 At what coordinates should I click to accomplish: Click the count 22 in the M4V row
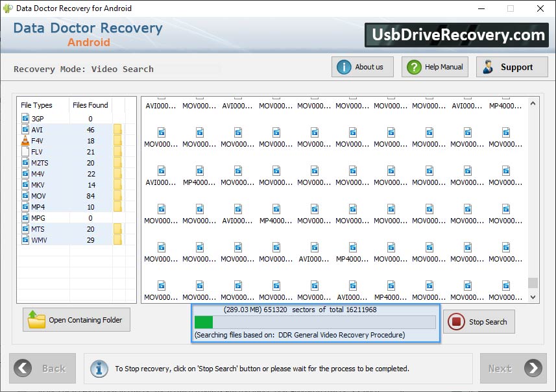tap(91, 174)
